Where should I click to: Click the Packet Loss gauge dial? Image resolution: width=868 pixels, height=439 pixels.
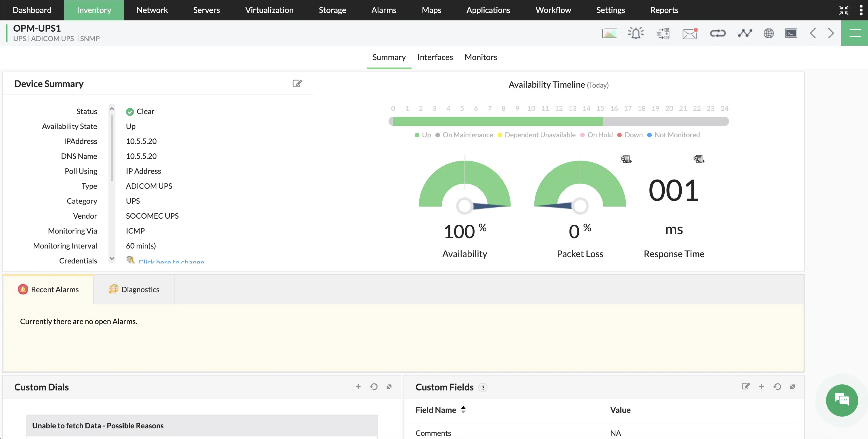[x=580, y=185]
